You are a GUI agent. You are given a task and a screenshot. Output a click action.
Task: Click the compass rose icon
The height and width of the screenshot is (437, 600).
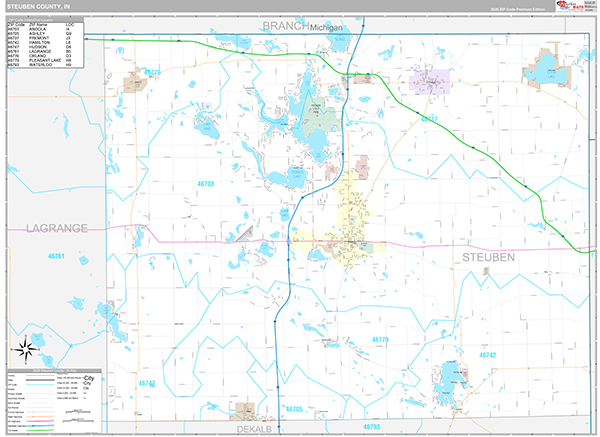tap(26, 349)
